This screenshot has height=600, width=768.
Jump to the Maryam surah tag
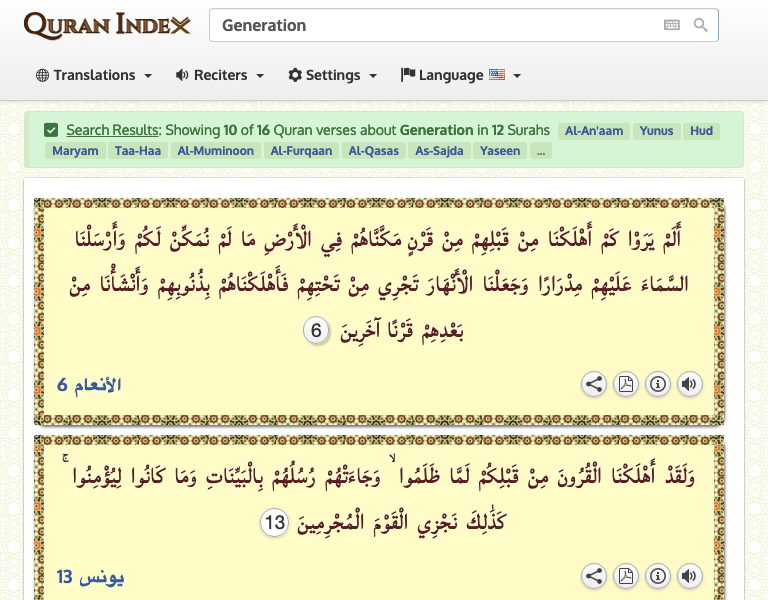[76, 151]
